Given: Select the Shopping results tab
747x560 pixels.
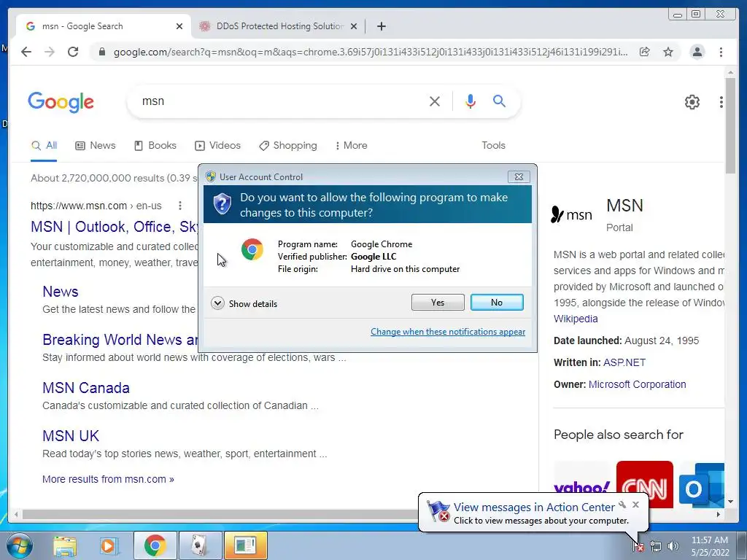Looking at the screenshot, I should point(287,145).
